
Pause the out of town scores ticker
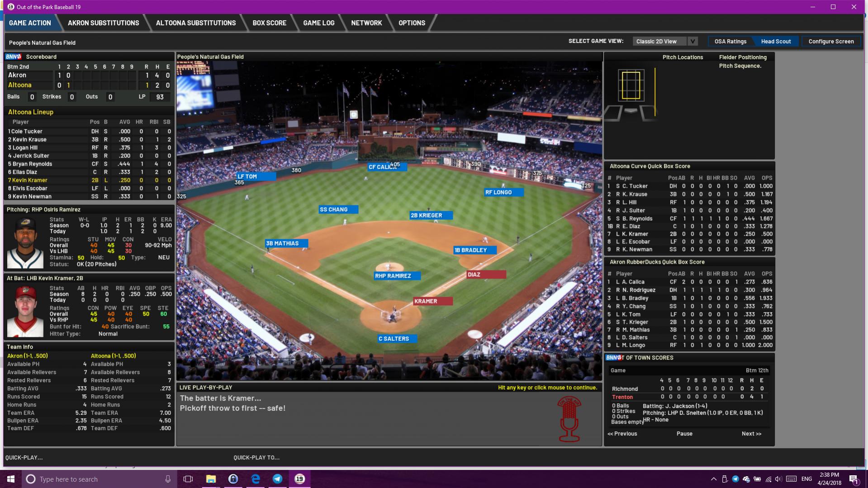pos(684,434)
